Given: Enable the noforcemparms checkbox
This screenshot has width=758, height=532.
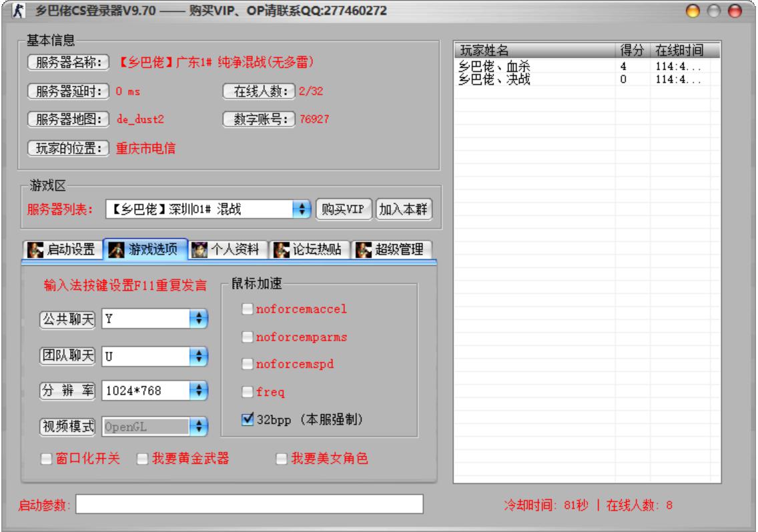Looking at the screenshot, I should coord(248,337).
